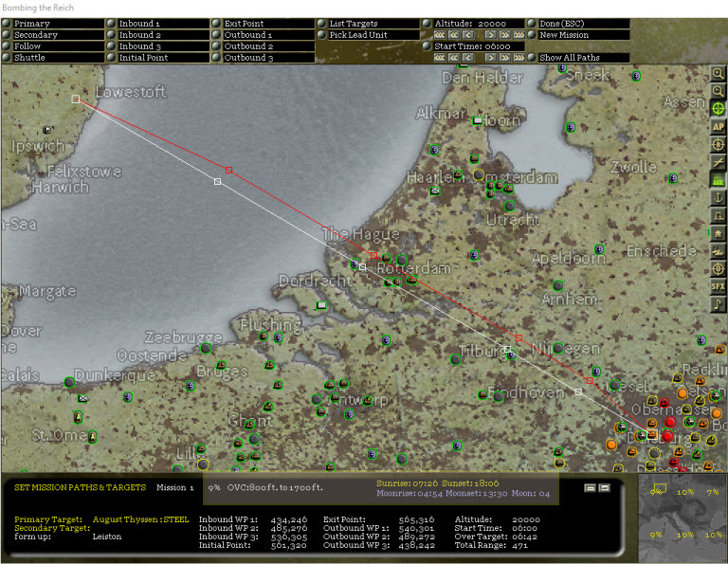Increase altitude with the double-right arrow
Image resolution: width=728 pixels, height=564 pixels.
[504, 35]
